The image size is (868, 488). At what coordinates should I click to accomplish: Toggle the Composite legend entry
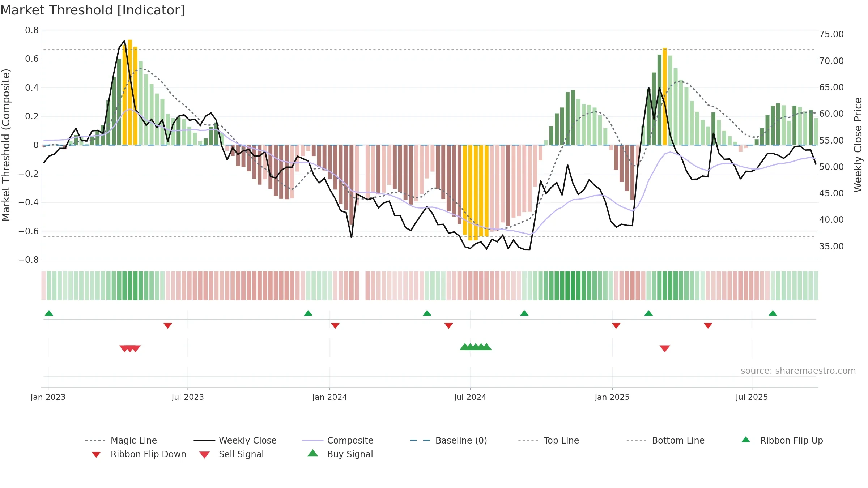[337, 440]
